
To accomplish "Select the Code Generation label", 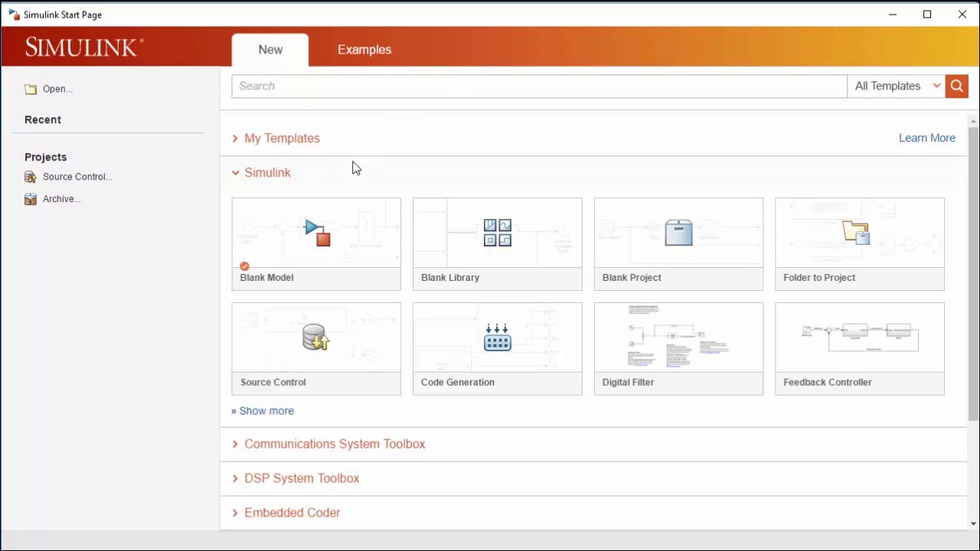I will (x=458, y=383).
